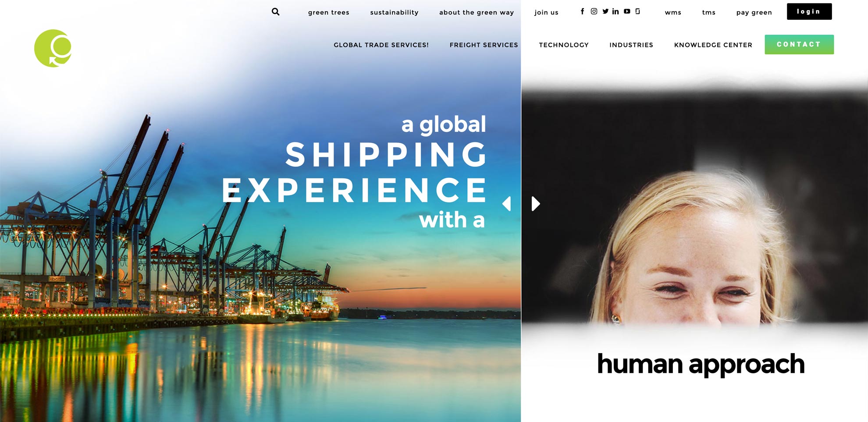Click the smiling woman photo
The width and height of the screenshot is (868, 422).
[x=694, y=206]
